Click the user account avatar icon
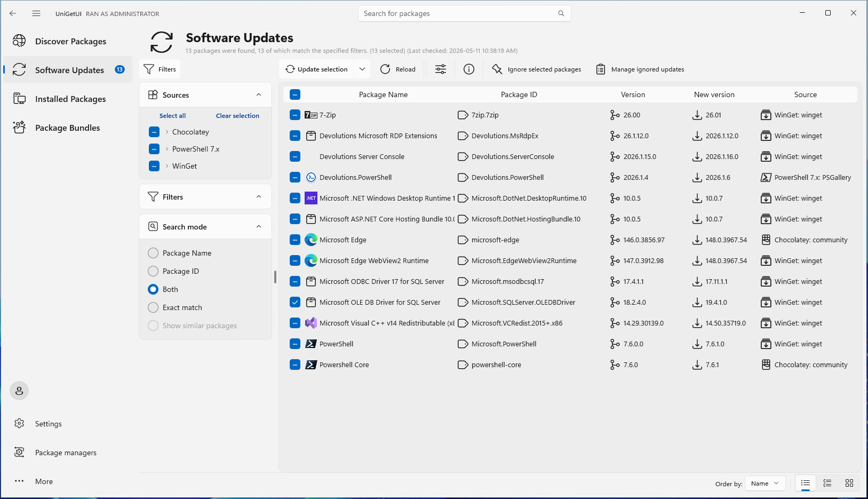This screenshot has height=499, width=868. tap(19, 391)
